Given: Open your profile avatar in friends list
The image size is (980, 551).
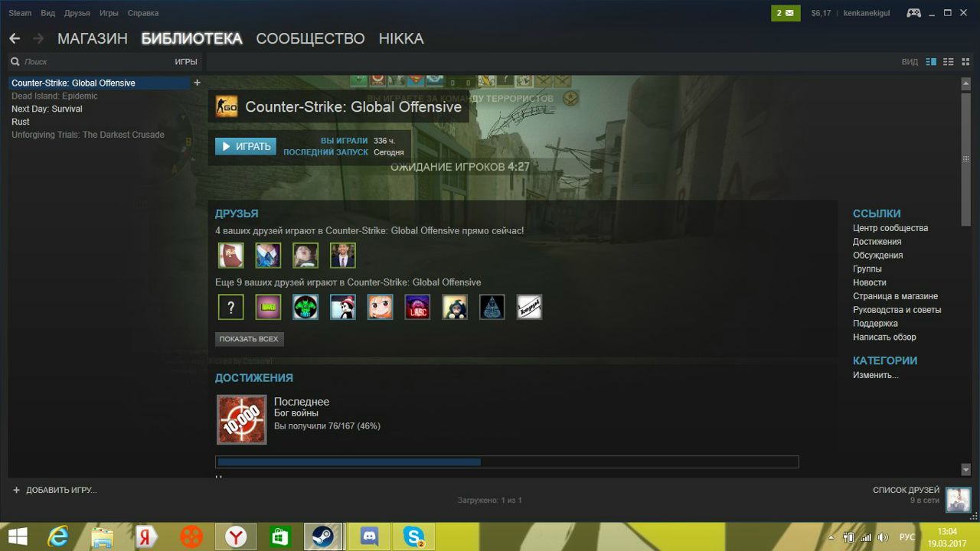Looking at the screenshot, I should point(959,500).
